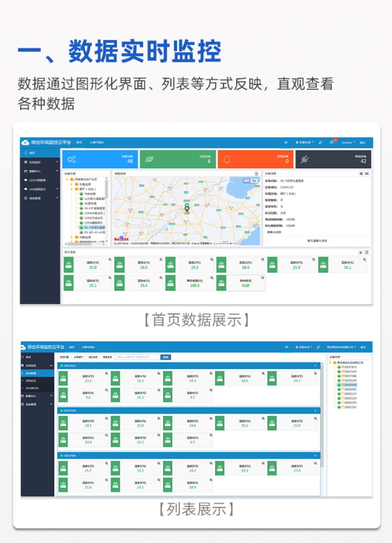Close the 30057986 device panel

coord(315,455)
